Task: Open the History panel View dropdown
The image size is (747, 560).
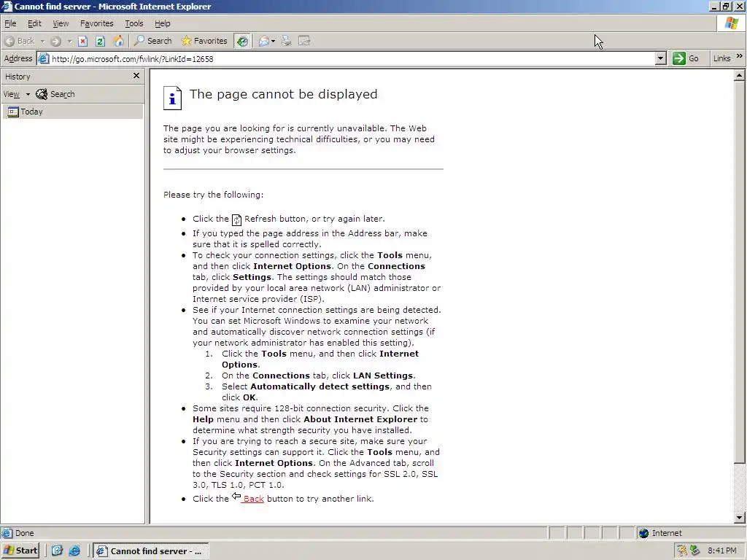Action: [16, 94]
